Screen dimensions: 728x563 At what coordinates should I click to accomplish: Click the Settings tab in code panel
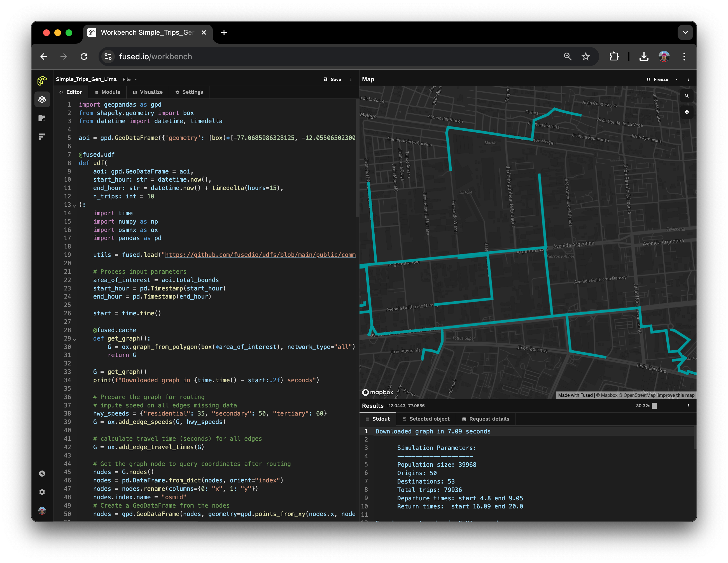point(190,92)
